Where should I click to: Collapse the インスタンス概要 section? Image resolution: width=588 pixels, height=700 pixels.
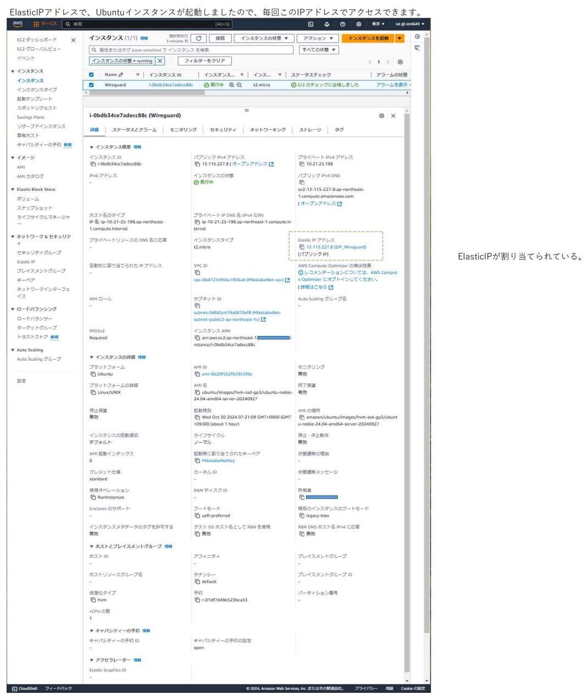coord(92,147)
